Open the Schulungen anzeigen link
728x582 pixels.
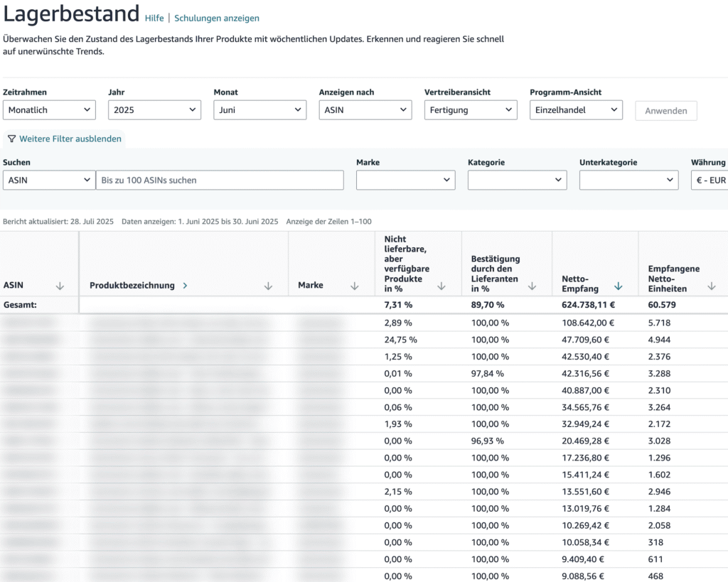[217, 18]
